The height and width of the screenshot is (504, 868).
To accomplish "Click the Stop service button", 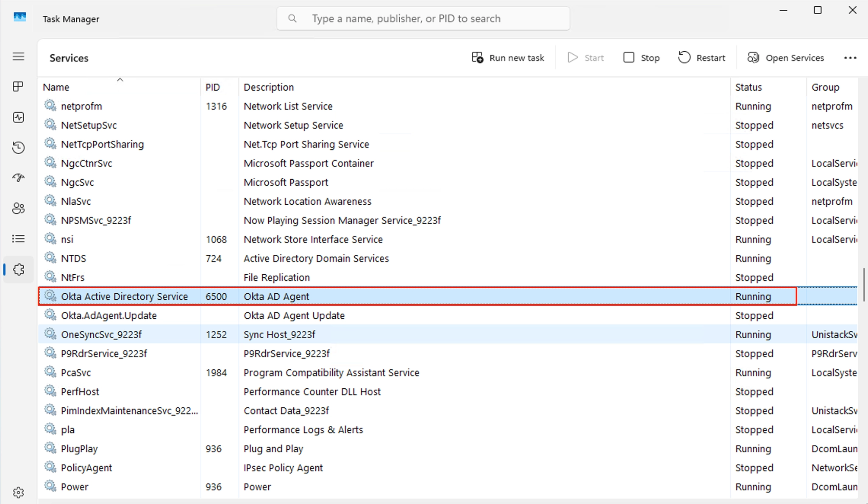I will click(x=641, y=58).
